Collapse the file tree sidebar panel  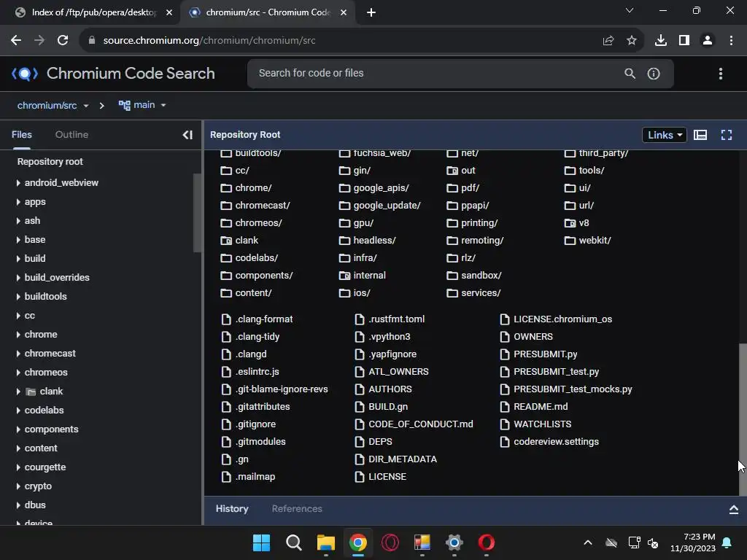tap(187, 135)
